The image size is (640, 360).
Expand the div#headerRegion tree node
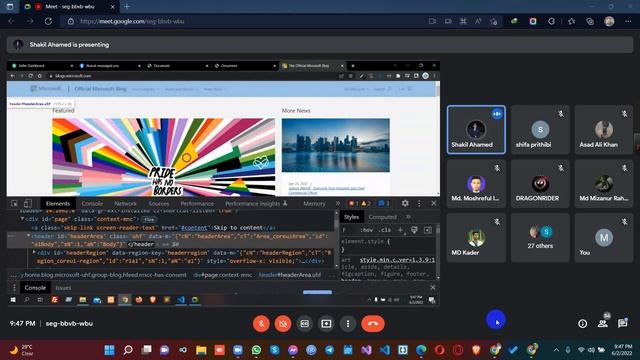(34, 253)
